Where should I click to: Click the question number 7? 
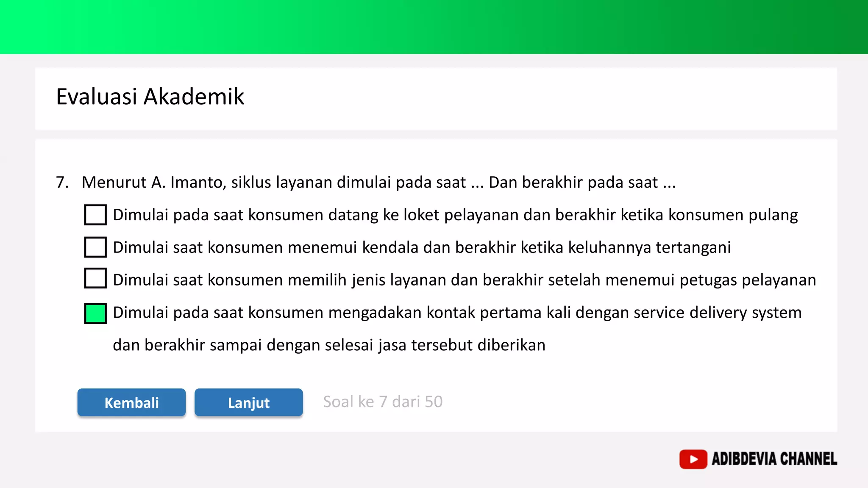coord(62,183)
